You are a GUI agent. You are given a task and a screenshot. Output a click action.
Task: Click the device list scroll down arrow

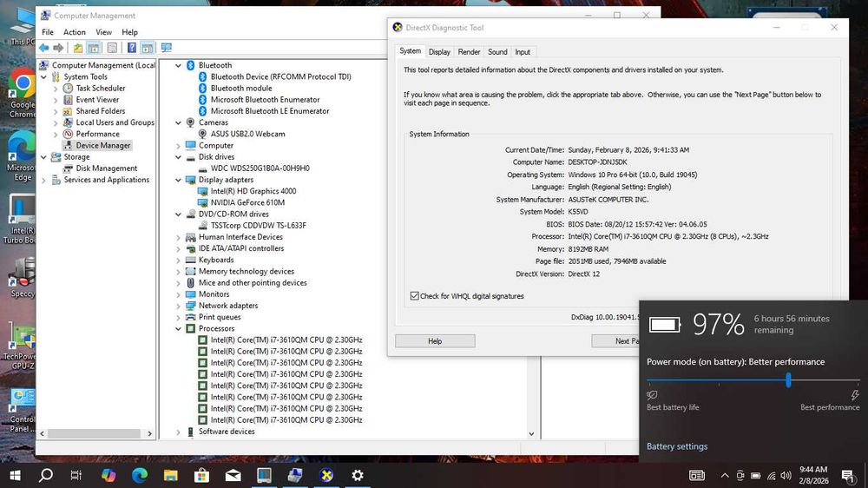coord(531,433)
